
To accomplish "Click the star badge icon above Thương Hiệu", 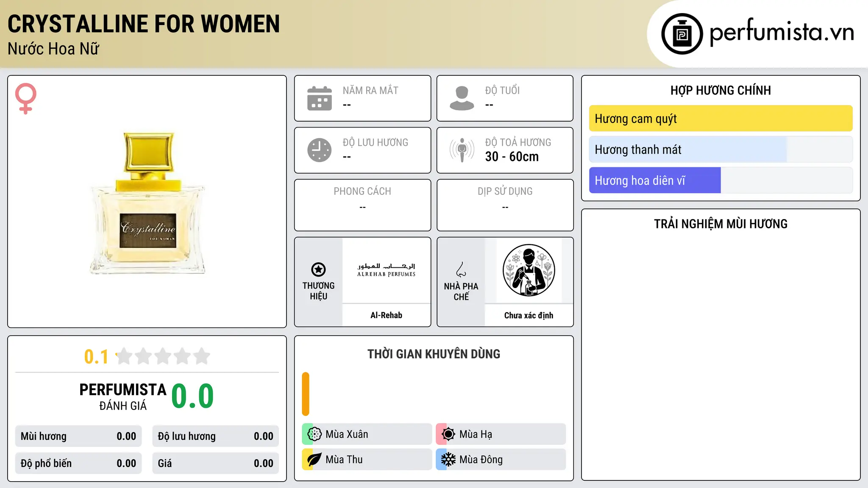I will click(318, 269).
